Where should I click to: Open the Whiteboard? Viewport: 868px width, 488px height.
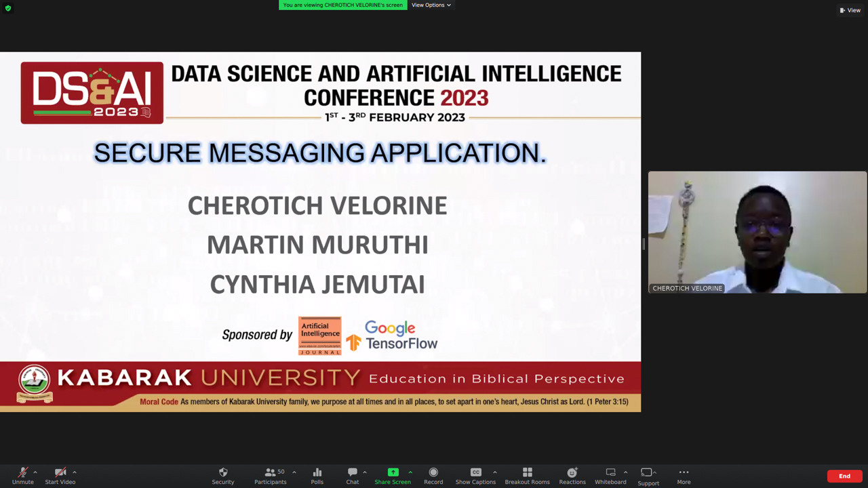click(x=610, y=476)
